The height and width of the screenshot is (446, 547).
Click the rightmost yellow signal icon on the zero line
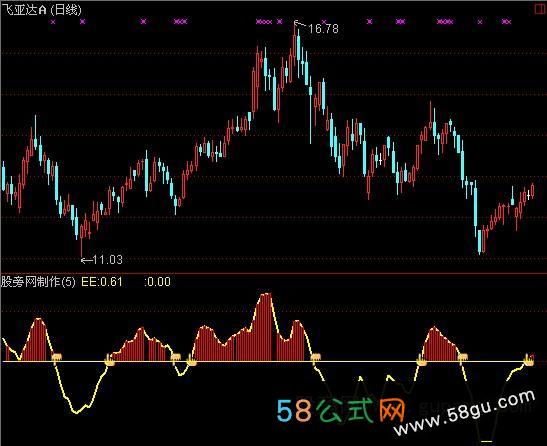coord(529,360)
